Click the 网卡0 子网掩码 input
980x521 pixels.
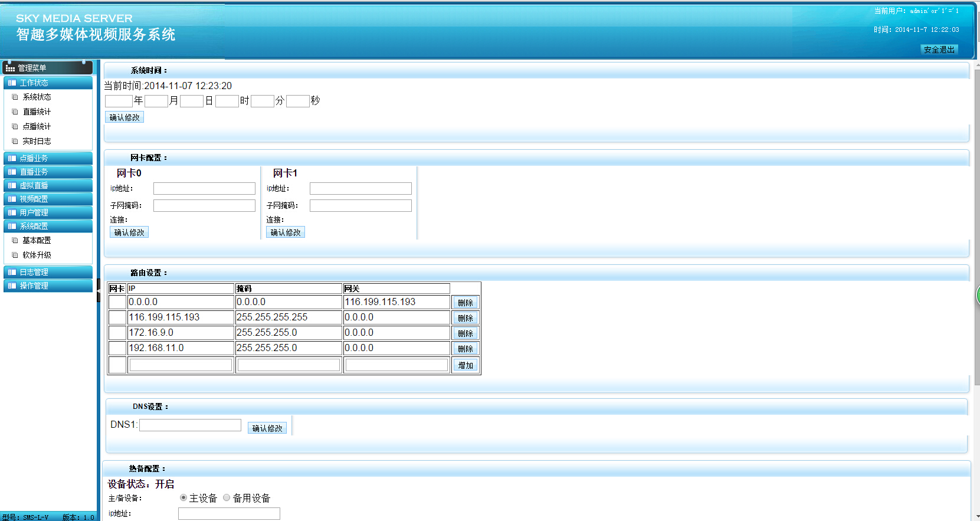click(204, 205)
